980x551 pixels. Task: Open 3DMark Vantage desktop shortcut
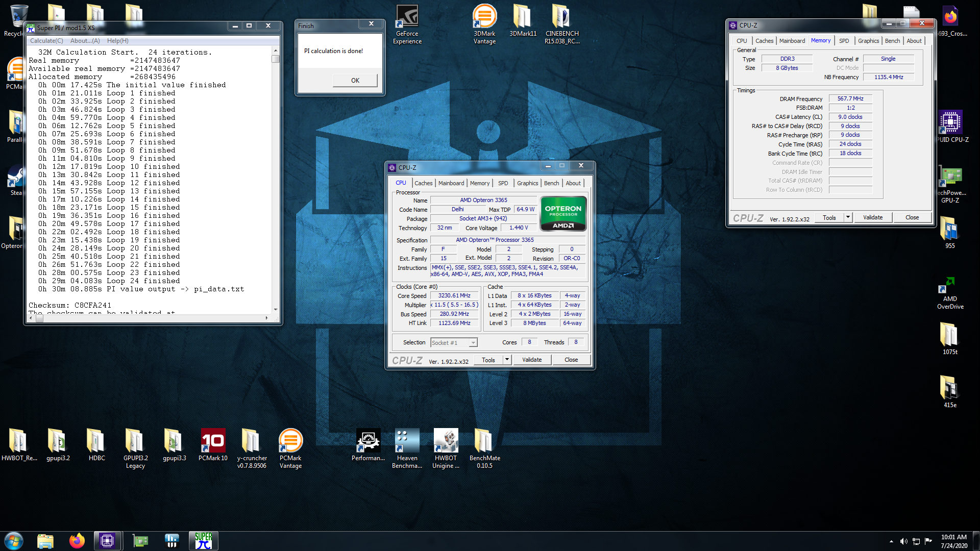point(484,24)
